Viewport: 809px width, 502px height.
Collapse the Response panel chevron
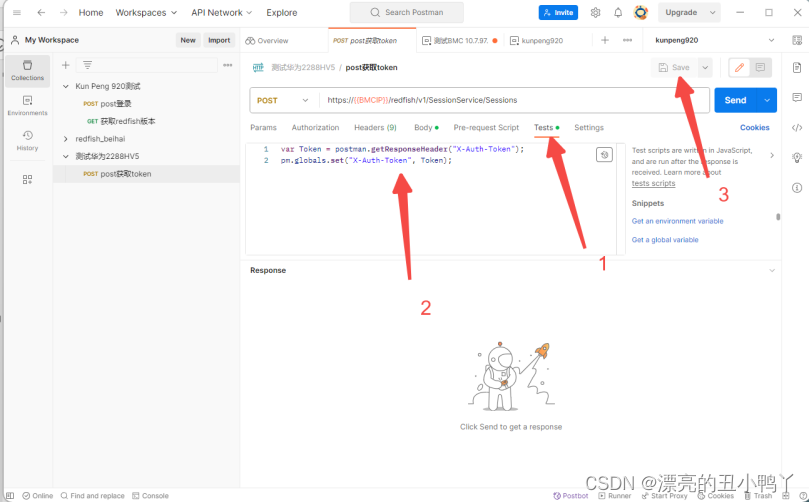click(772, 270)
